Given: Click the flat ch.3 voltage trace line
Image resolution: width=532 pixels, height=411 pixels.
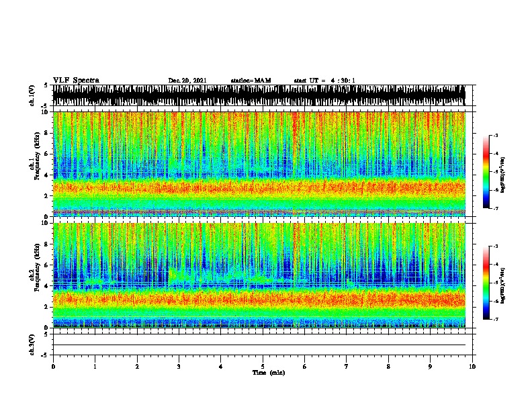Looking at the screenshot, I should point(259,345).
